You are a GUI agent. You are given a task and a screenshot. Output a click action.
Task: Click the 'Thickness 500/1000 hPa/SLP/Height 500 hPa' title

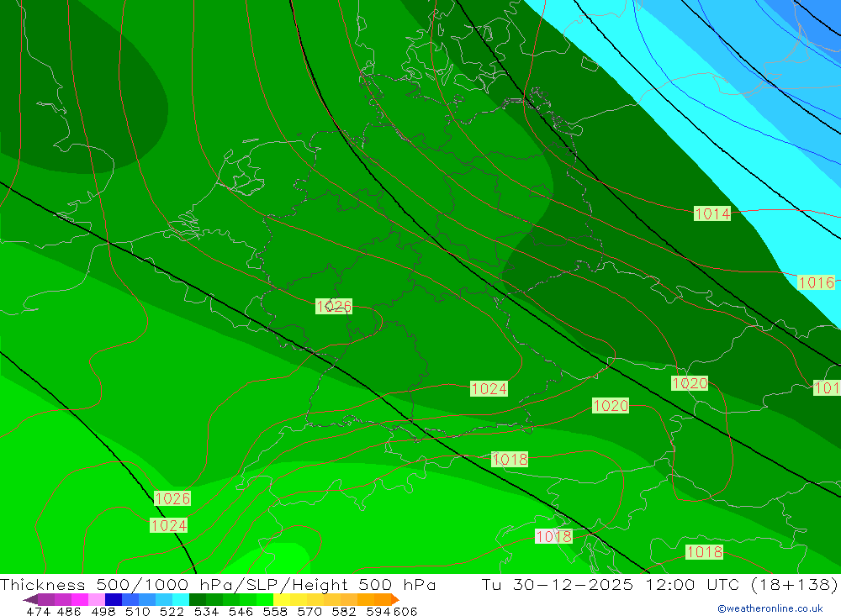point(218,584)
